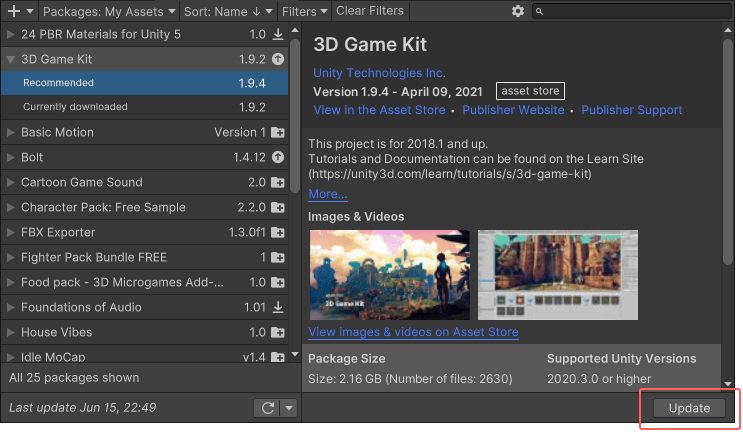The width and height of the screenshot is (743, 432).
Task: Click download icon for Foundations of Audio
Action: (278, 308)
